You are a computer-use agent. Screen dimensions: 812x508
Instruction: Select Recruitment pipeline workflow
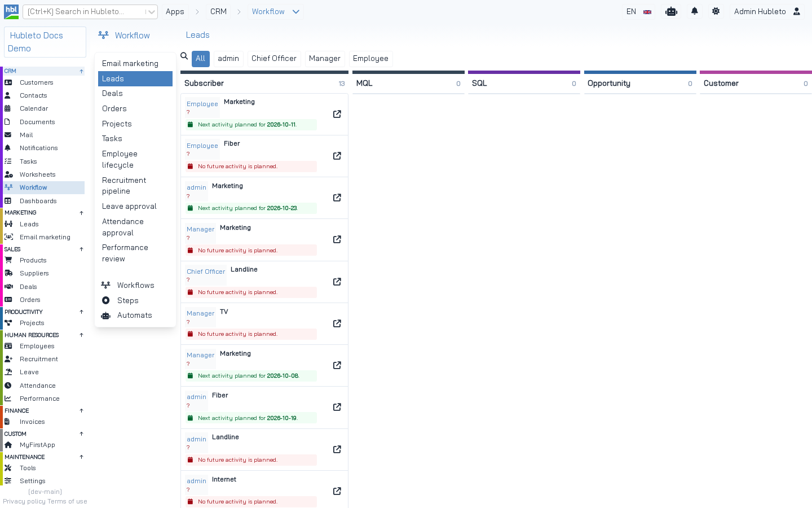tap(135, 186)
